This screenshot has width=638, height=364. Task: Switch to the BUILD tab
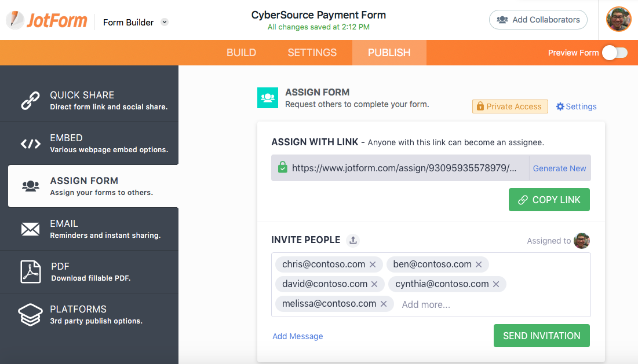point(241,53)
